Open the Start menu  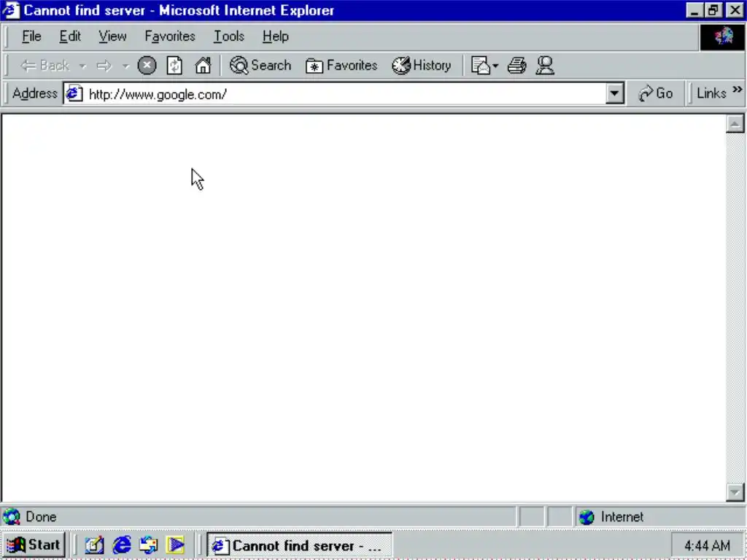pyautogui.click(x=34, y=545)
